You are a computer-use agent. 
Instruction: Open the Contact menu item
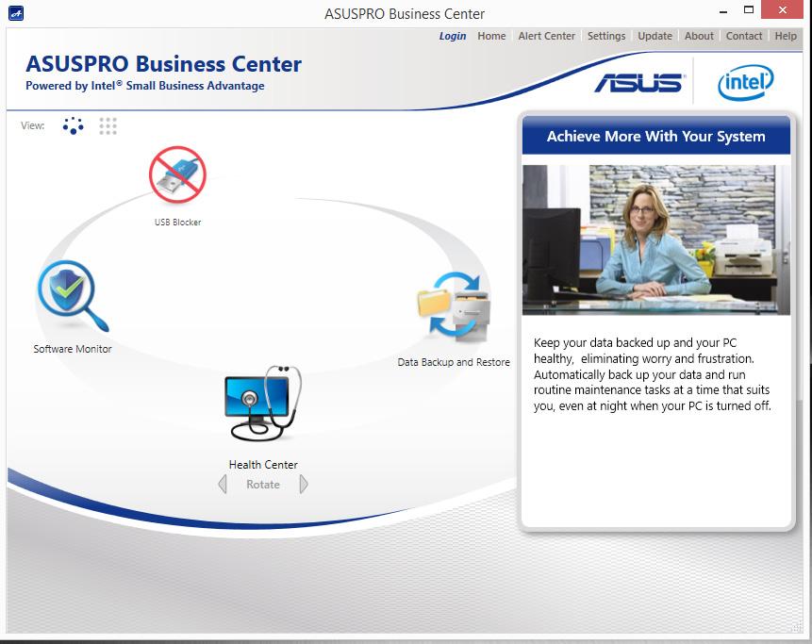click(744, 36)
